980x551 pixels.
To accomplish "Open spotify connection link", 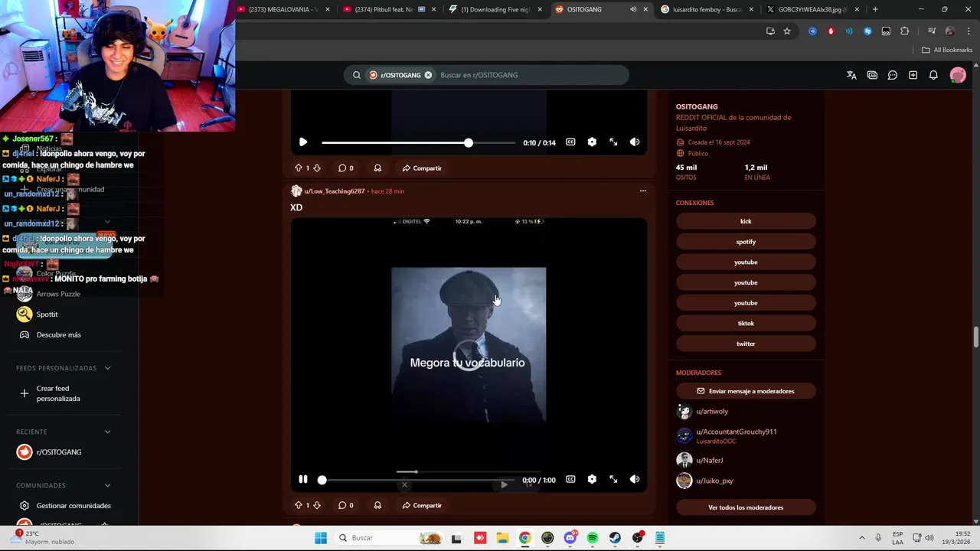I will click(x=746, y=242).
